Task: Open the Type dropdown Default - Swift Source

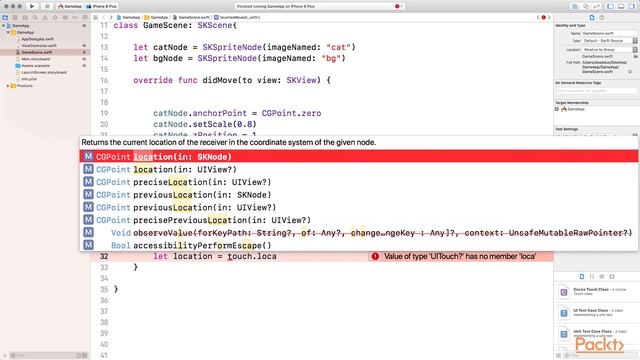Action: tap(609, 41)
